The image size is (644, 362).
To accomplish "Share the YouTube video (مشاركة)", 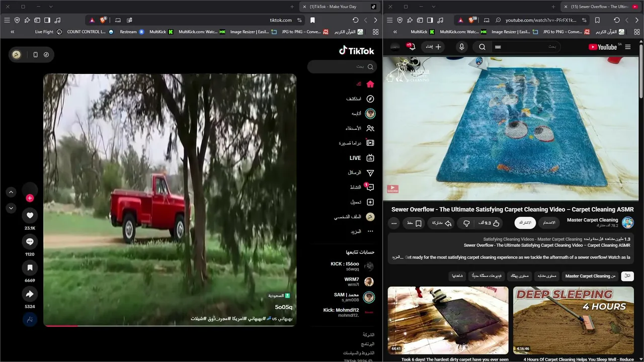I will coord(441,223).
